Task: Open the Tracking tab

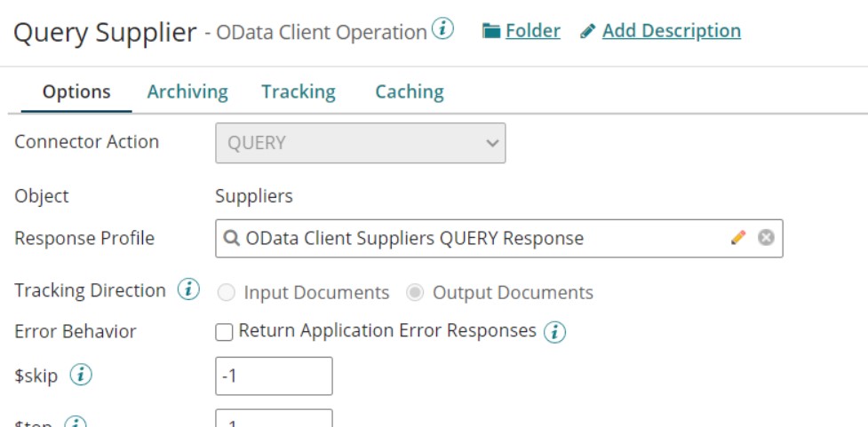Action: point(298,91)
